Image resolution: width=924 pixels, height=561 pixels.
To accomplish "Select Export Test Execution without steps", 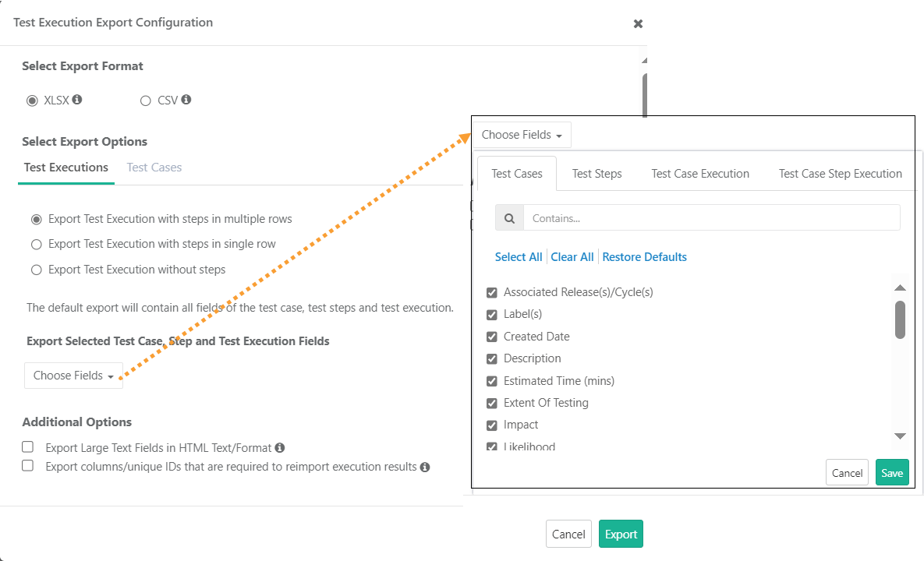I will click(36, 270).
